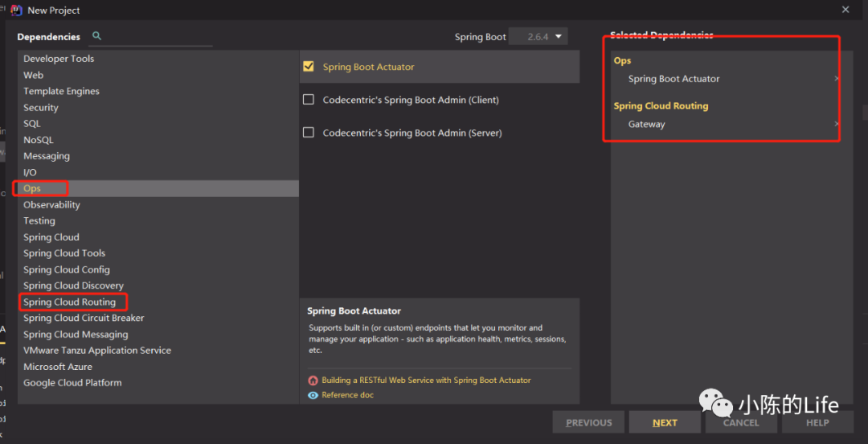Click the eye icon beside Reference doc
The height and width of the screenshot is (444, 868).
313,395
